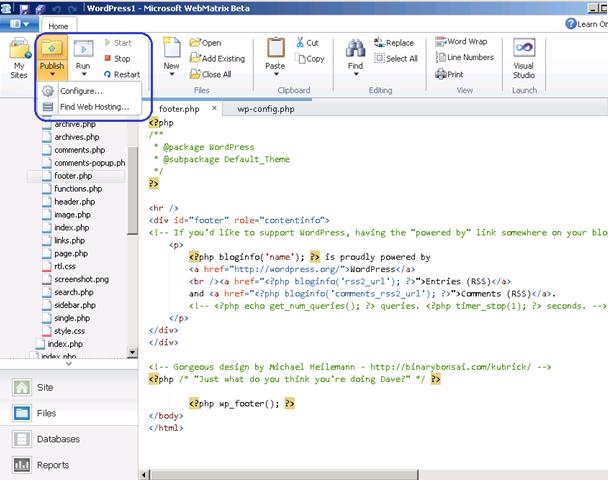This screenshot has height=480, width=608.
Task: Print the current file
Action: click(x=449, y=74)
